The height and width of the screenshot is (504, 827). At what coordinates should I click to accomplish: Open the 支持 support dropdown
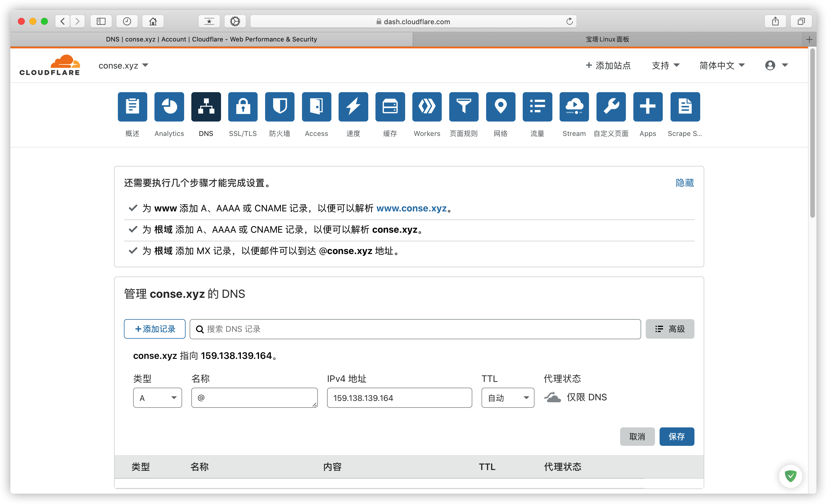(666, 65)
